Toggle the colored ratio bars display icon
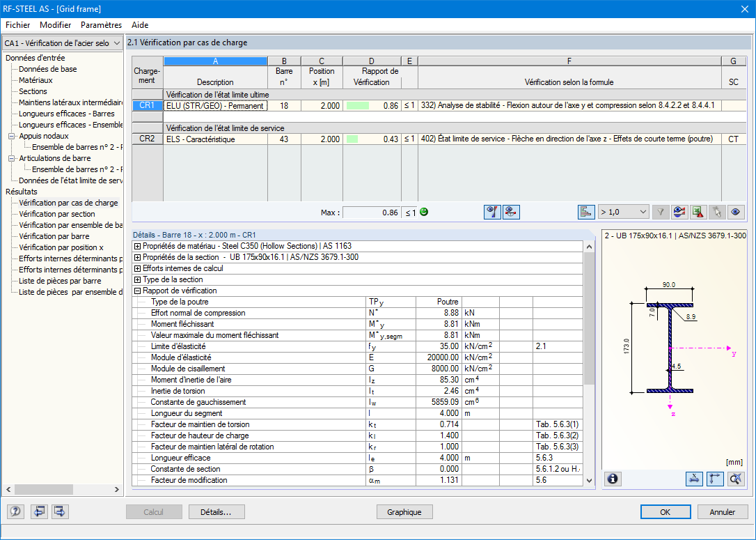Viewport: 756px width, 540px height. tap(586, 212)
